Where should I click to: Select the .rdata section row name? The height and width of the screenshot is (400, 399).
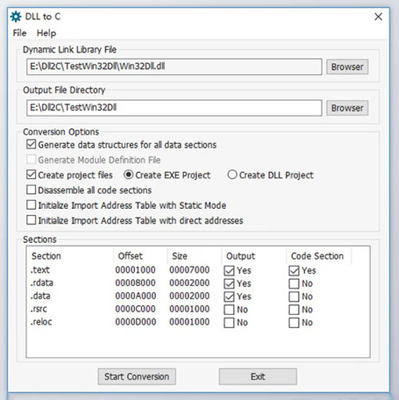[x=42, y=283]
